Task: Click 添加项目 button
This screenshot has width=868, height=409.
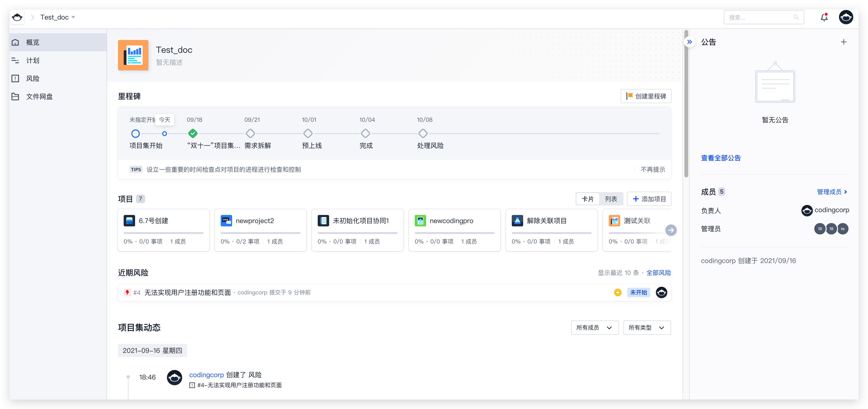Action: 649,199
